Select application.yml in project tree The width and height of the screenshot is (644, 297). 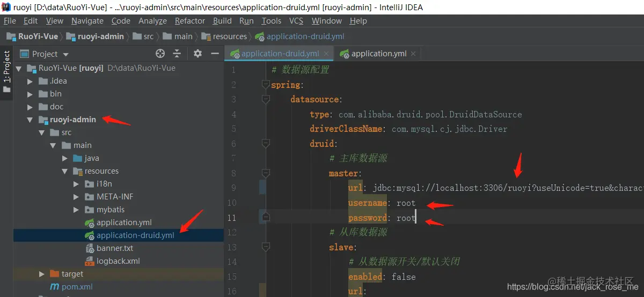pyautogui.click(x=124, y=222)
